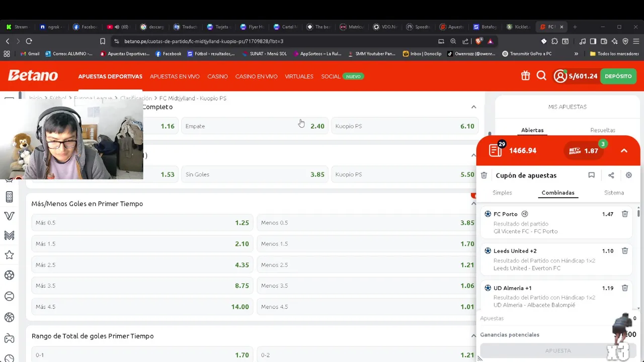Pick Menos 1.5 at 1.70

[367, 244]
